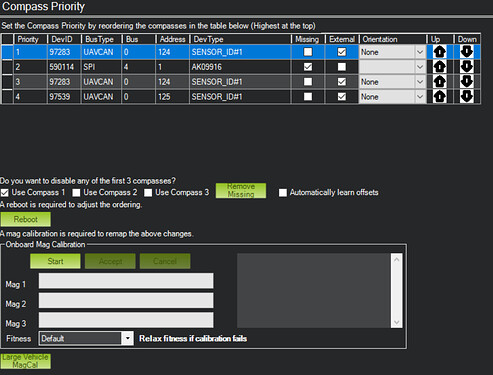The width and height of the screenshot is (493, 375).
Task: Select the 97539 DevID cell
Action: tap(64, 97)
